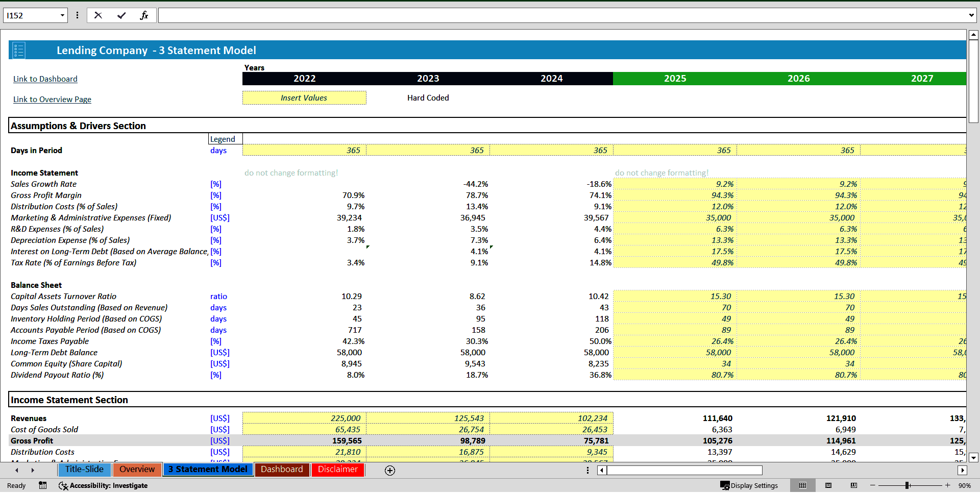
Task: Select 2023 Common Equity 9,543 cell
Action: point(428,364)
